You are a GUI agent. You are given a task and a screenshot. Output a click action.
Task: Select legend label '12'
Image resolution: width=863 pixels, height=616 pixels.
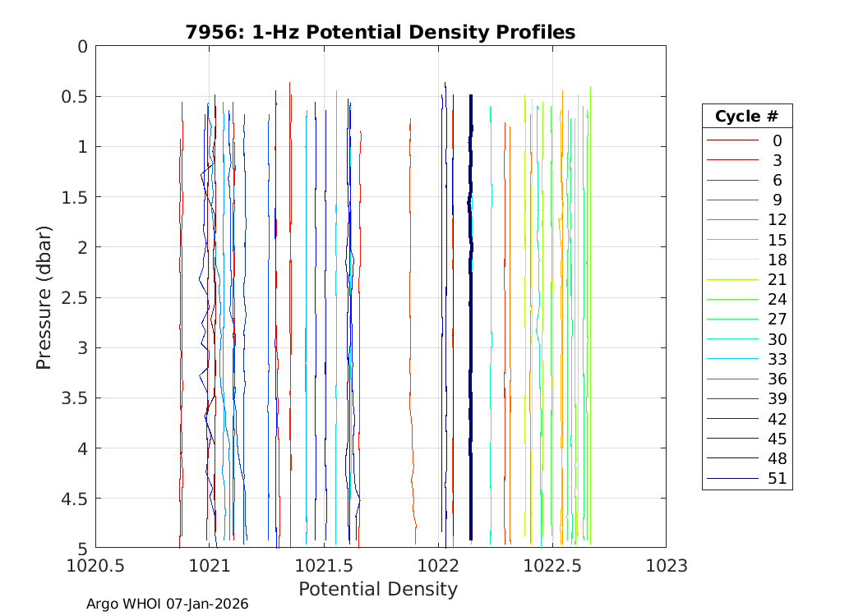click(x=777, y=220)
